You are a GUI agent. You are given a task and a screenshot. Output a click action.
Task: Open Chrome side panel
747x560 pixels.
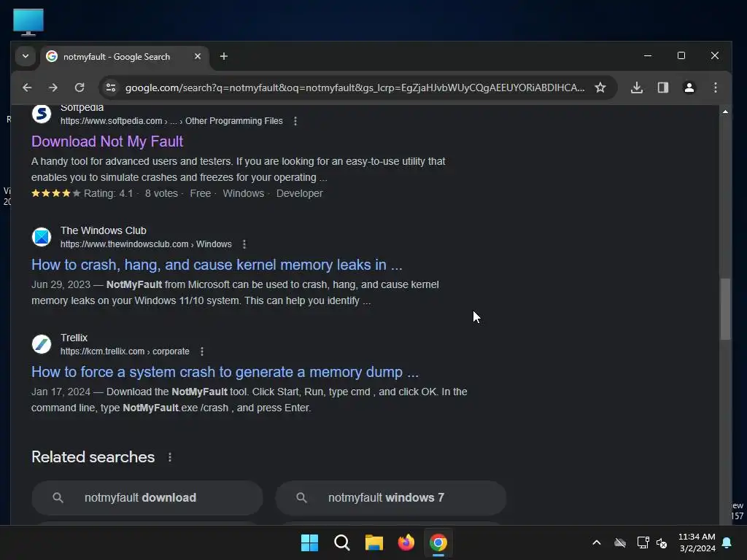click(662, 87)
